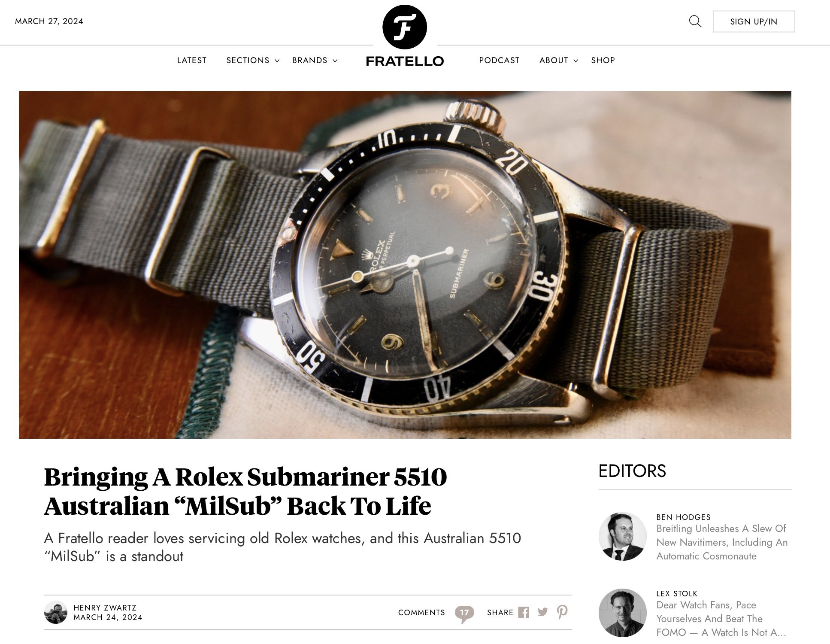Expand the About dropdown menu
Viewport: 830px width, 644px height.
[x=559, y=60]
